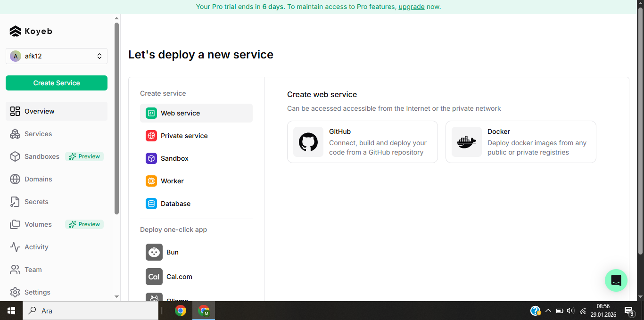Screen dimensions: 644x320
Task: Click the orange Worker icon
Action: (x=151, y=181)
